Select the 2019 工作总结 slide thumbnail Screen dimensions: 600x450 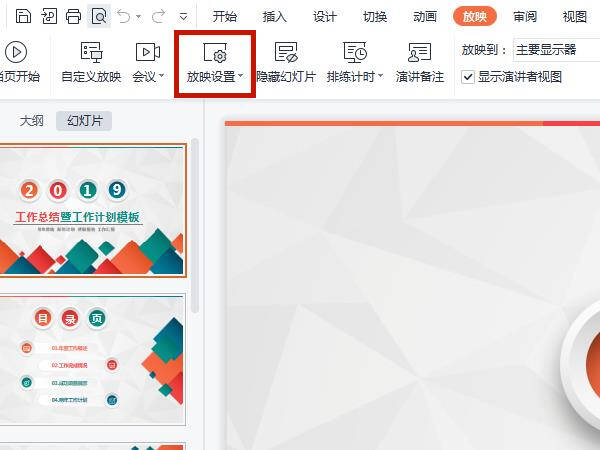[93, 210]
